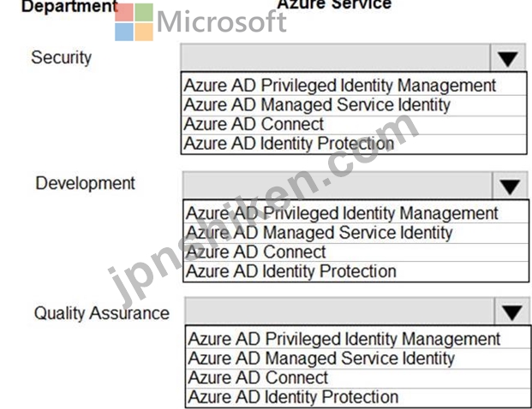Select Managed Service Identity for Quality Assurance
532x409 pixels.
(x=358, y=359)
